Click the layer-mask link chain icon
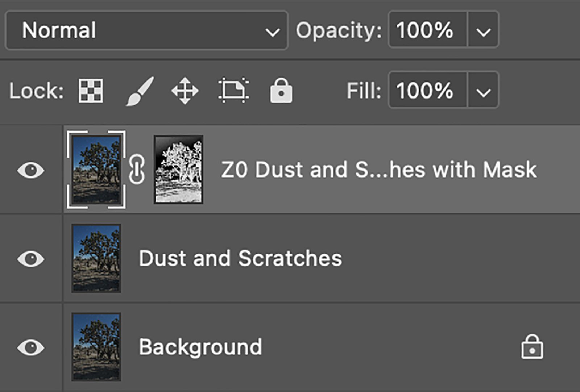580x392 pixels. point(137,170)
